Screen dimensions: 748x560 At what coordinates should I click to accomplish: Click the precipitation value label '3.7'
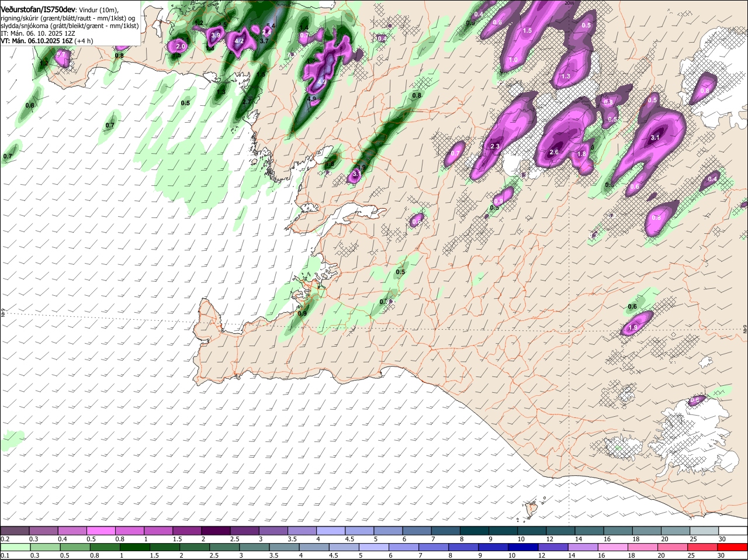tap(264, 41)
